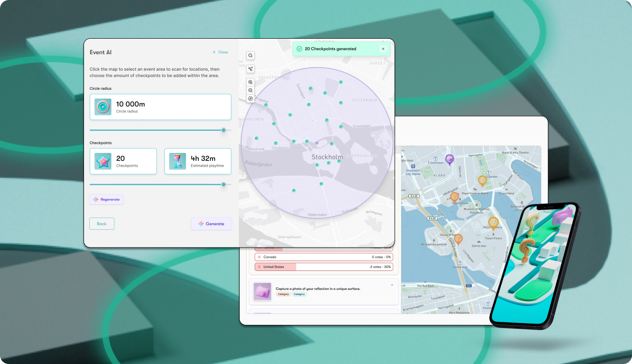Zoom in using the plus magnifier icon

[x=251, y=82]
